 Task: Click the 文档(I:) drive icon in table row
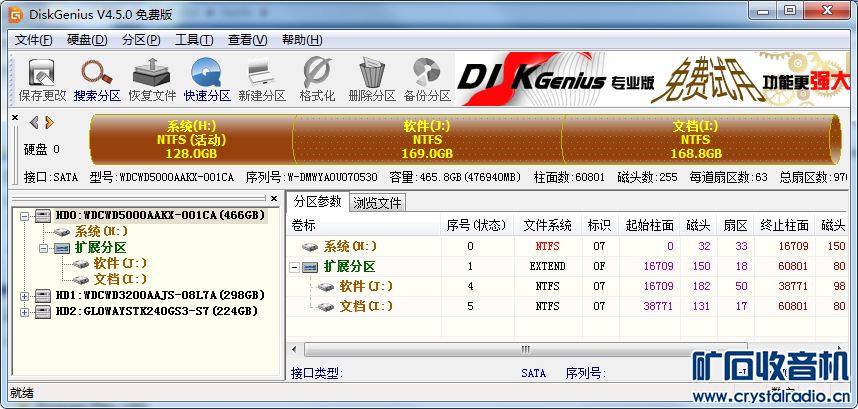coord(326,307)
